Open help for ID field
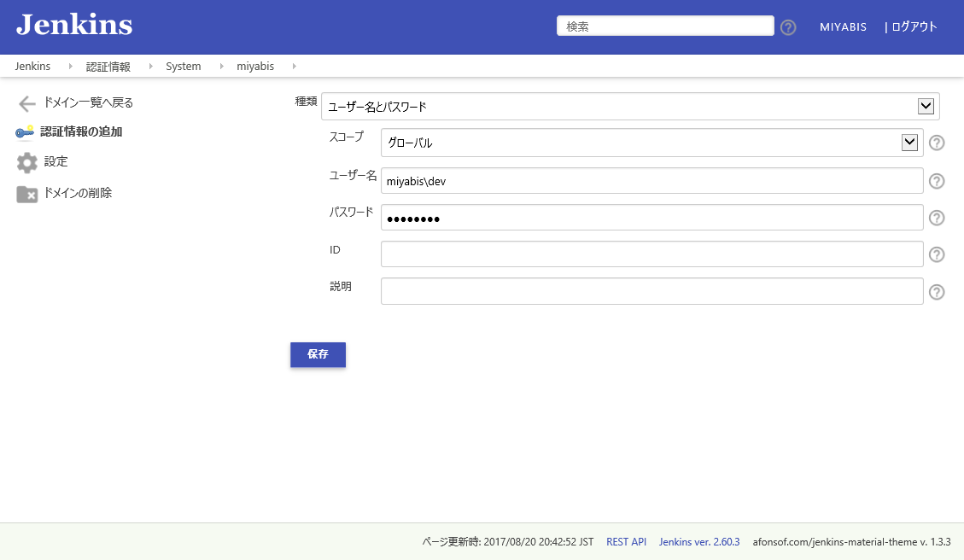This screenshot has height=560, width=964. pyautogui.click(x=937, y=254)
